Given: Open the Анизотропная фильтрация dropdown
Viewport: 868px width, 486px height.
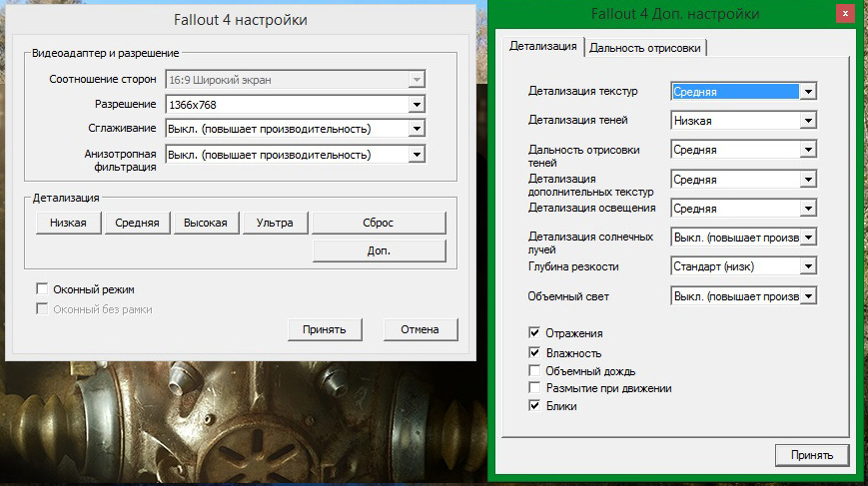Looking at the screenshot, I should click(x=295, y=155).
